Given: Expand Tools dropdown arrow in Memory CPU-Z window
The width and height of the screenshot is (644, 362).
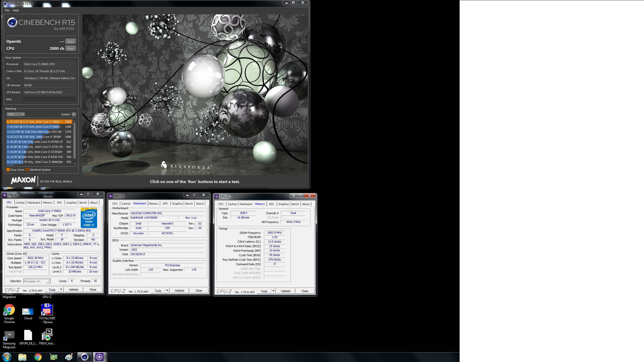Looking at the screenshot, I should click(273, 291).
